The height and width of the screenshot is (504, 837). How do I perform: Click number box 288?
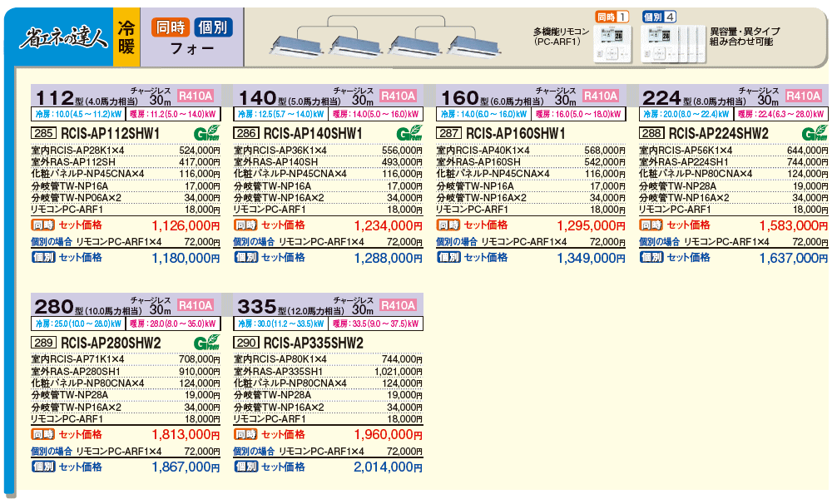651,133
